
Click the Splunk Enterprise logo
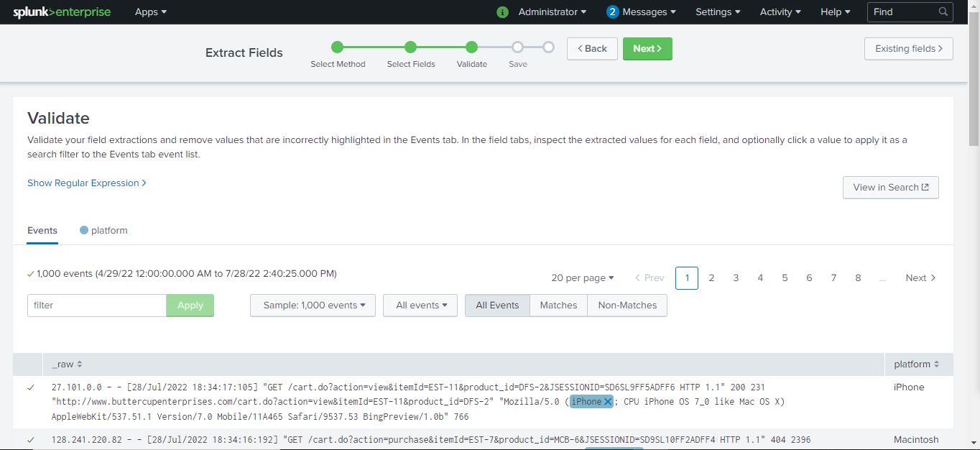tap(62, 12)
